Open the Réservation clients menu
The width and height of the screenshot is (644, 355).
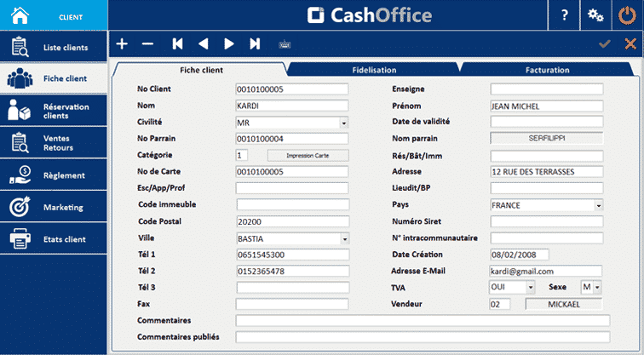point(54,111)
